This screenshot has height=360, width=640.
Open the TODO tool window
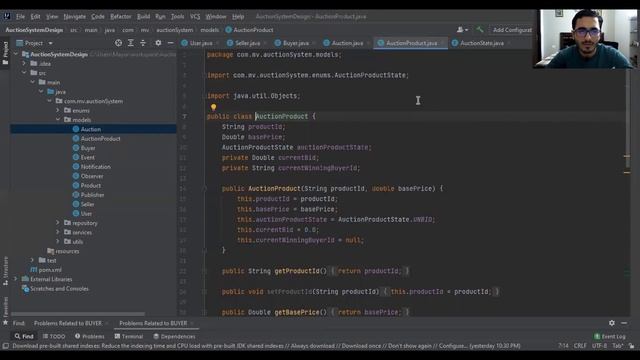click(54, 336)
